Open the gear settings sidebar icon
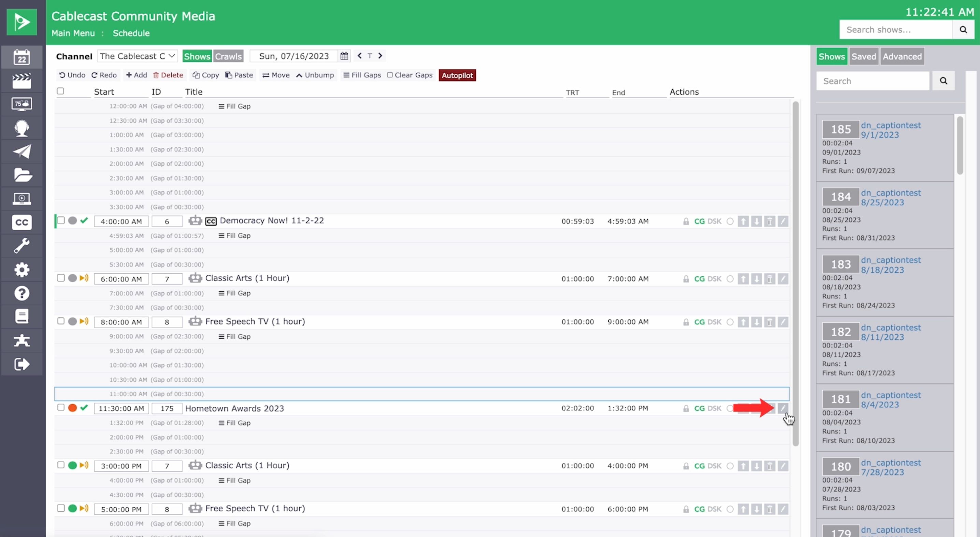This screenshot has height=537, width=980. 22,269
